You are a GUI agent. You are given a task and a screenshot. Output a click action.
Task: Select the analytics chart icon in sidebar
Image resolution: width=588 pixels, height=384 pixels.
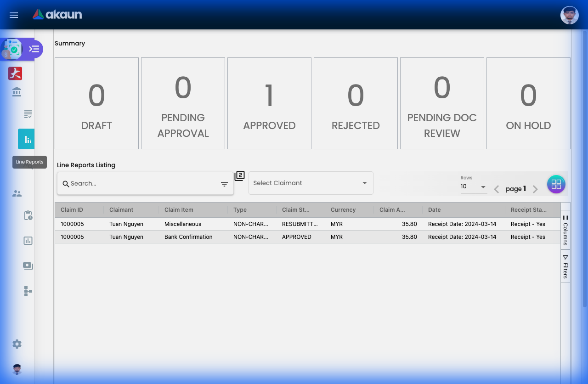click(x=28, y=240)
